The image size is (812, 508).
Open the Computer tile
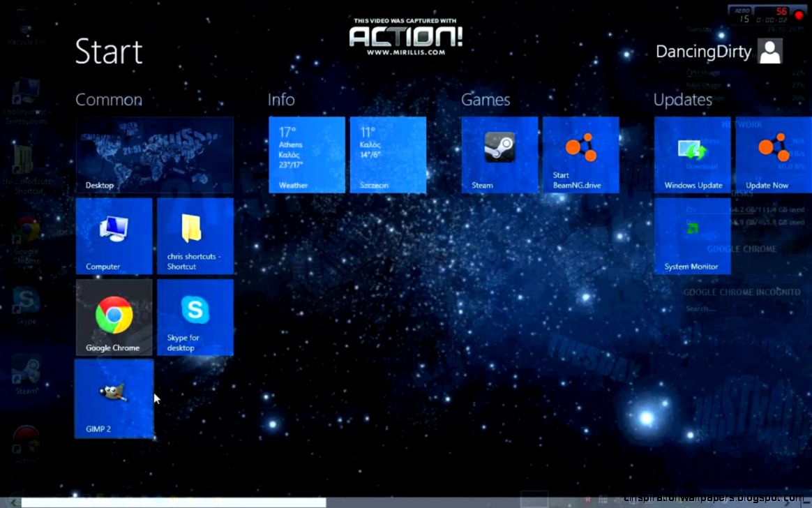[x=114, y=236]
